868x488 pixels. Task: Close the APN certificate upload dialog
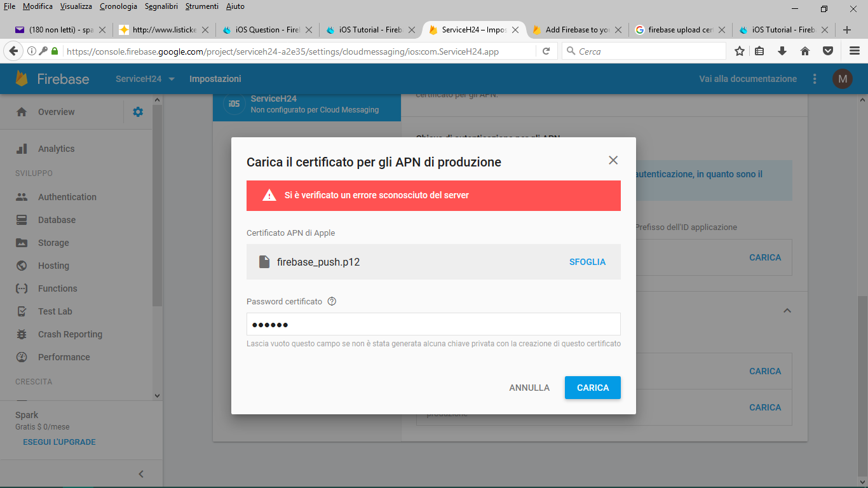(x=613, y=160)
